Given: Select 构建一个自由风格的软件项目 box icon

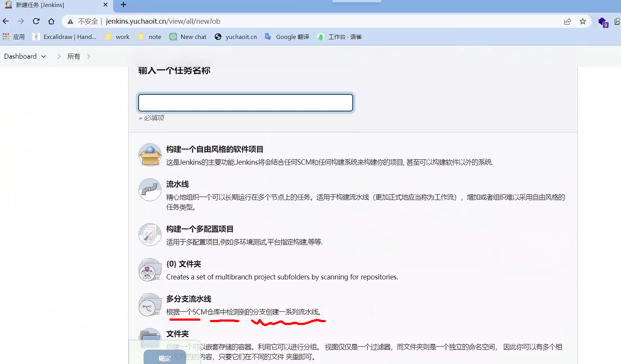Looking at the screenshot, I should (x=150, y=155).
